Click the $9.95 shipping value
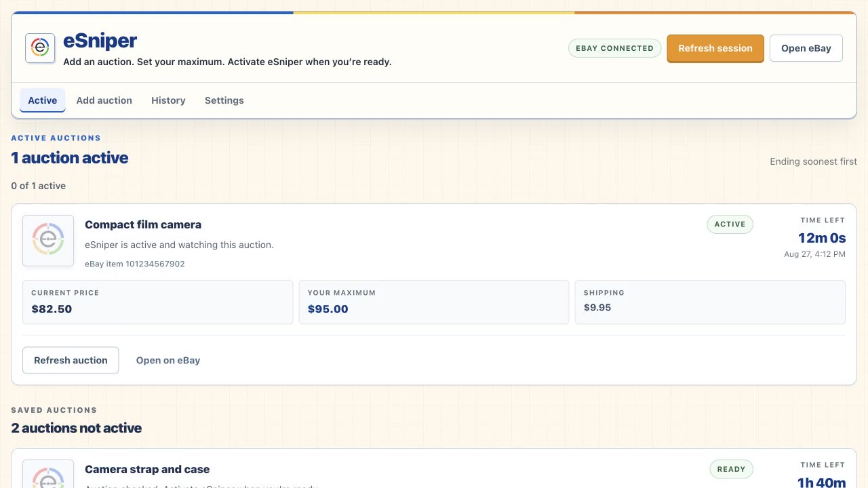The width and height of the screenshot is (868, 488). coord(597,308)
